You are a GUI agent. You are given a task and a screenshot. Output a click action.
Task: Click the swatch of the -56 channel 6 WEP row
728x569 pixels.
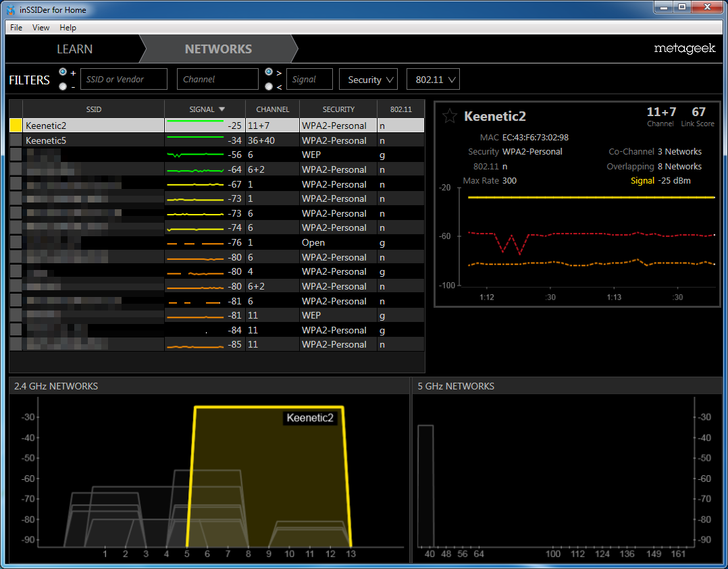(x=16, y=155)
